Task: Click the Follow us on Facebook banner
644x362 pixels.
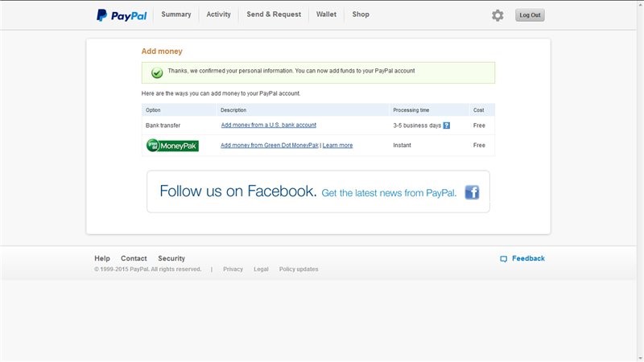Action: coord(318,191)
